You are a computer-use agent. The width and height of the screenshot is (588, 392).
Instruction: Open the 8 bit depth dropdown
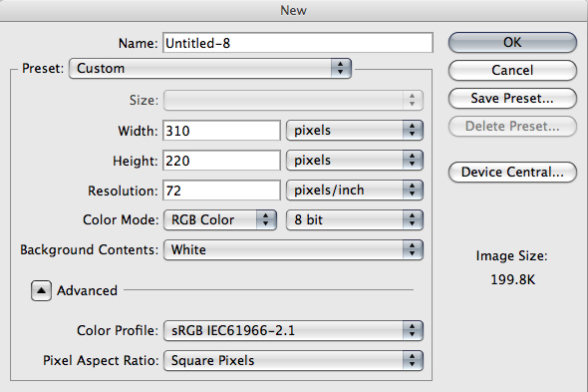point(355,219)
